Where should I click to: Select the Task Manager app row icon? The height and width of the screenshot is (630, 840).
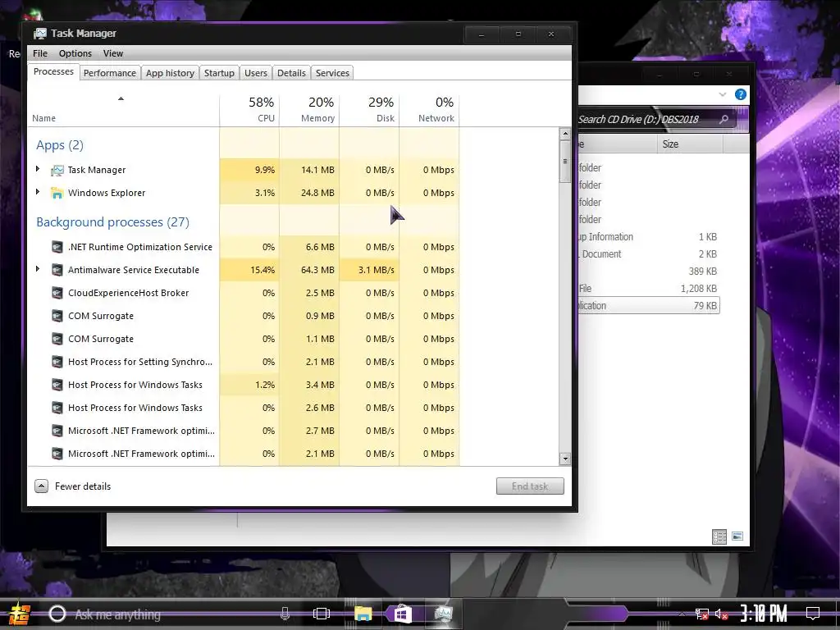(57, 171)
